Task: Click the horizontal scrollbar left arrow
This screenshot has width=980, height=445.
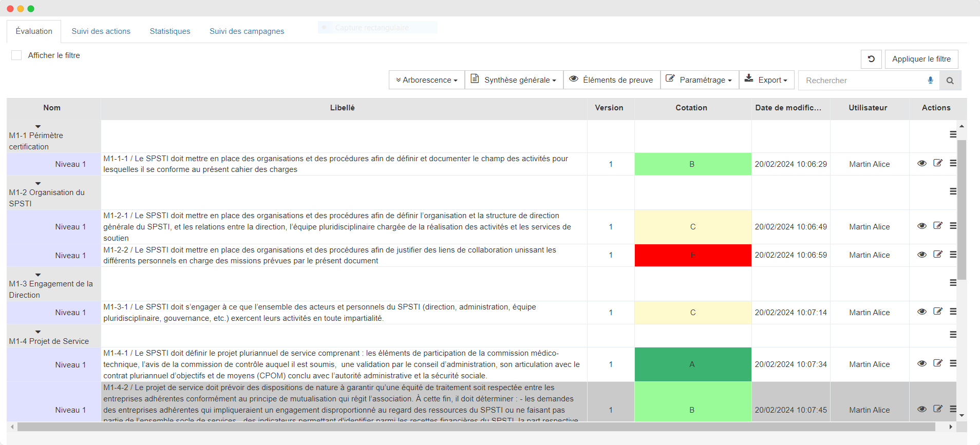Action: click(12, 427)
